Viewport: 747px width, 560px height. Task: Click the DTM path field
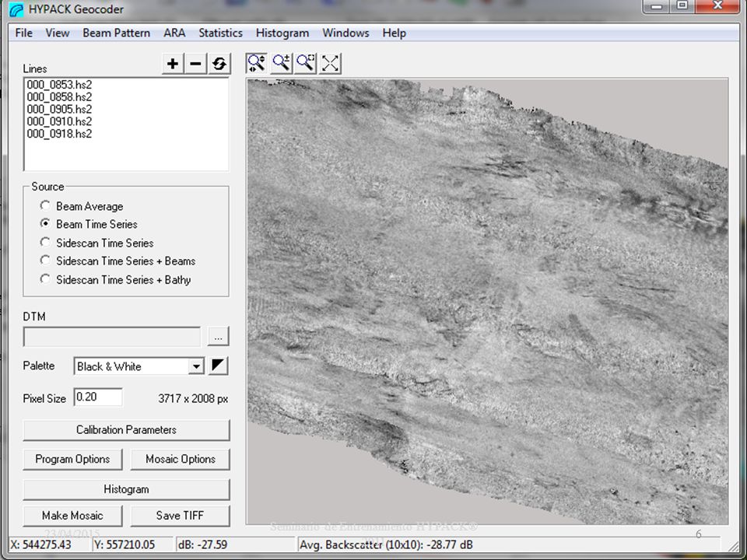pyautogui.click(x=112, y=337)
